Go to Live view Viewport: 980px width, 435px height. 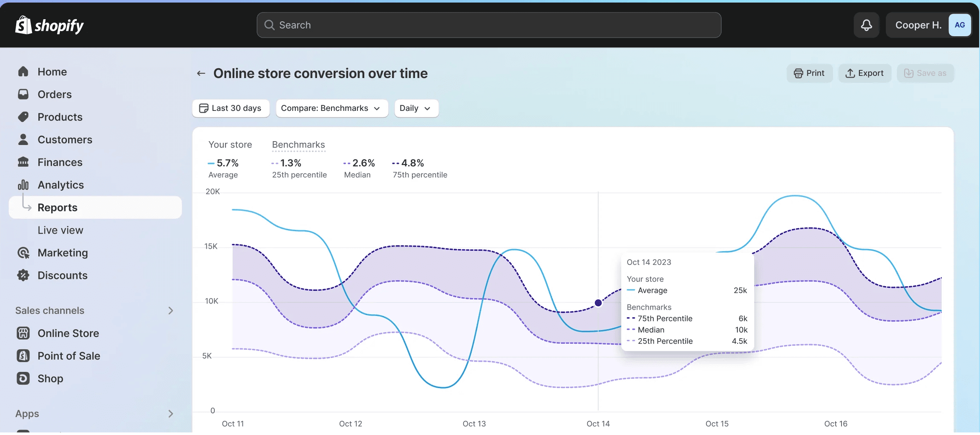pos(61,230)
